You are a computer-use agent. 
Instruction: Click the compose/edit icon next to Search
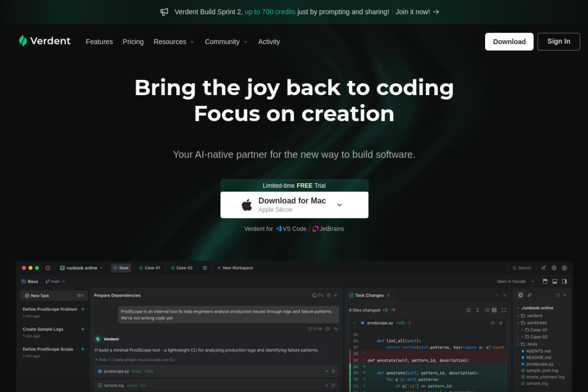point(544,268)
